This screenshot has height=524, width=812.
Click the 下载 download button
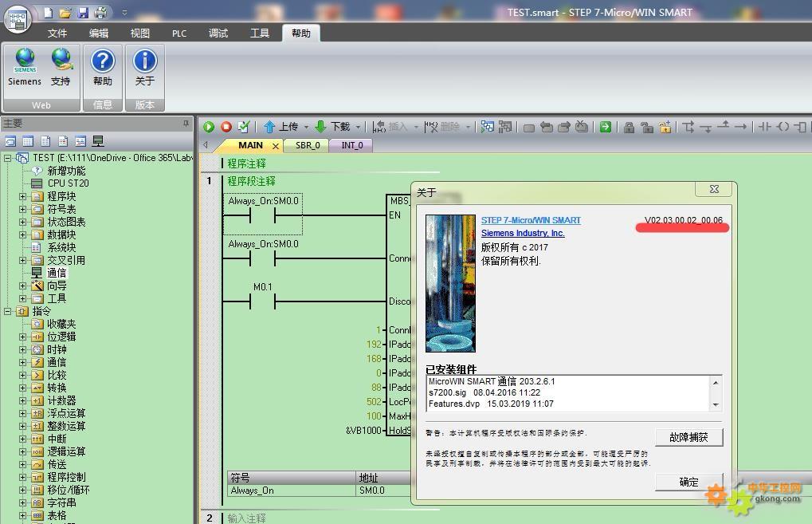click(x=333, y=127)
